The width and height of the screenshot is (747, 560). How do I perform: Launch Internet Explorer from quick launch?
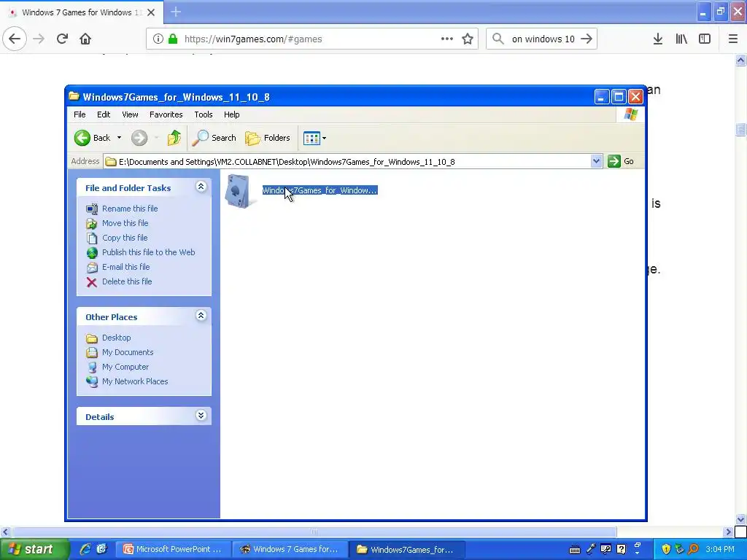[x=85, y=549]
